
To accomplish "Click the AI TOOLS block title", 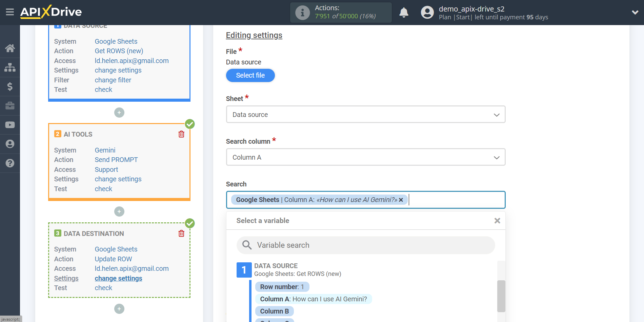I will pos(78,134).
